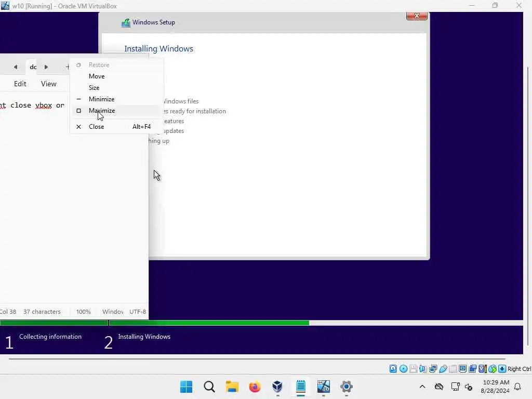Open the notifications bell icon
This screenshot has width=532, height=399.
coord(518,387)
